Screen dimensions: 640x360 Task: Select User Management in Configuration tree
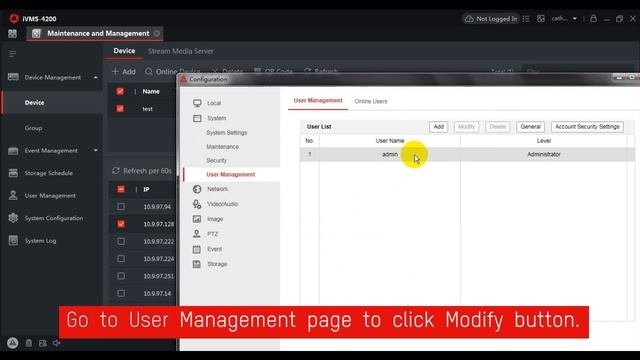click(x=231, y=174)
